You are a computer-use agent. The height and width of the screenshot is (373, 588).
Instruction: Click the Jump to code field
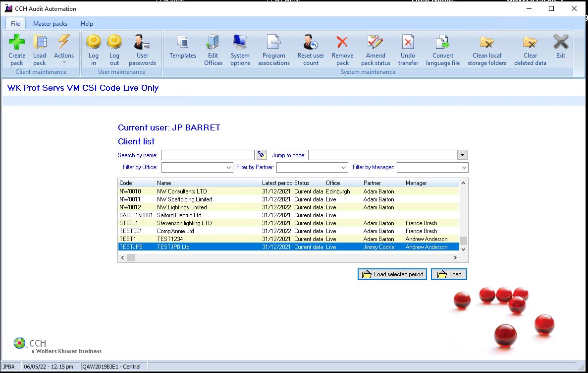click(x=381, y=155)
